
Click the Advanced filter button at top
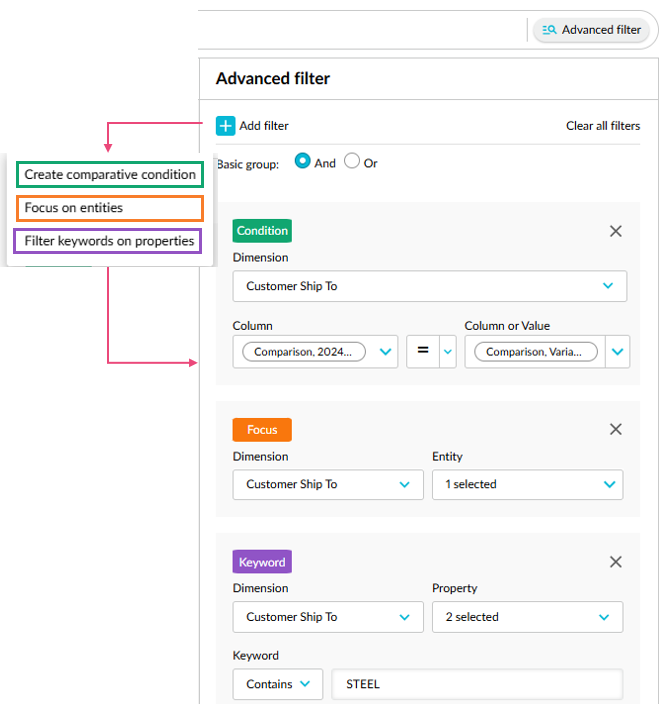(x=591, y=30)
